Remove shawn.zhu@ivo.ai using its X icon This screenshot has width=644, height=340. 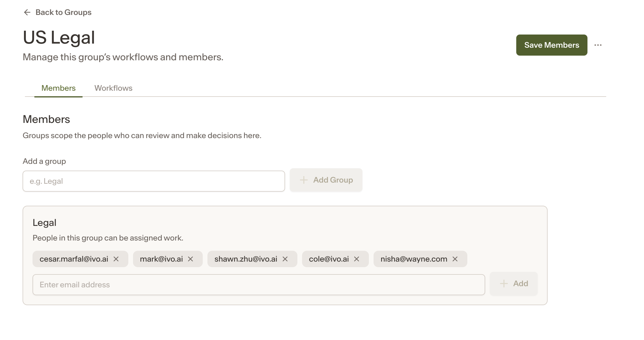(x=285, y=259)
